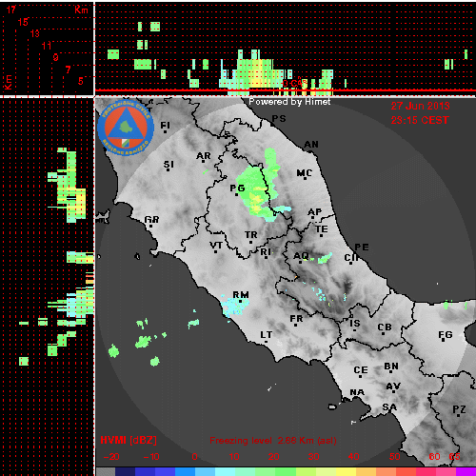Click the 30 value on dBZ scale
The image size is (476, 476).
[313, 457]
